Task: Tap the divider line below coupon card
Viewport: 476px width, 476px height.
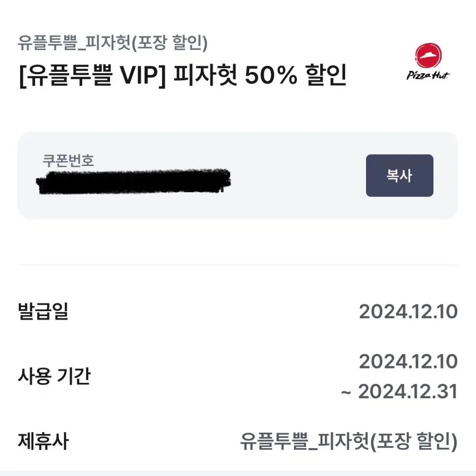Action: (x=238, y=265)
